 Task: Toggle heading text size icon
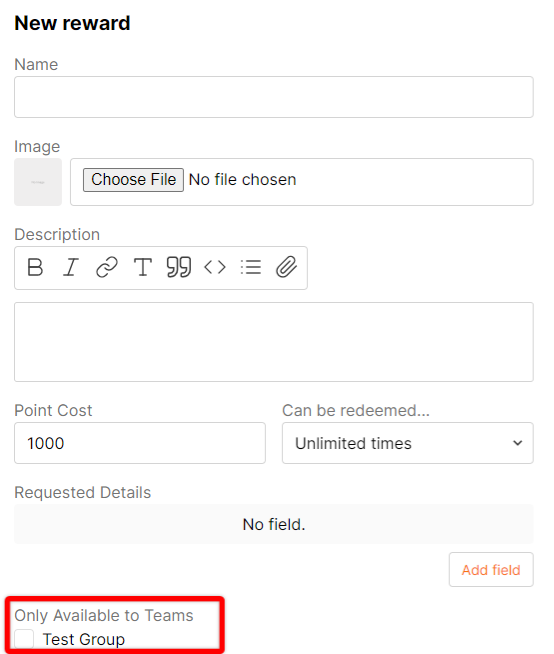tap(143, 267)
